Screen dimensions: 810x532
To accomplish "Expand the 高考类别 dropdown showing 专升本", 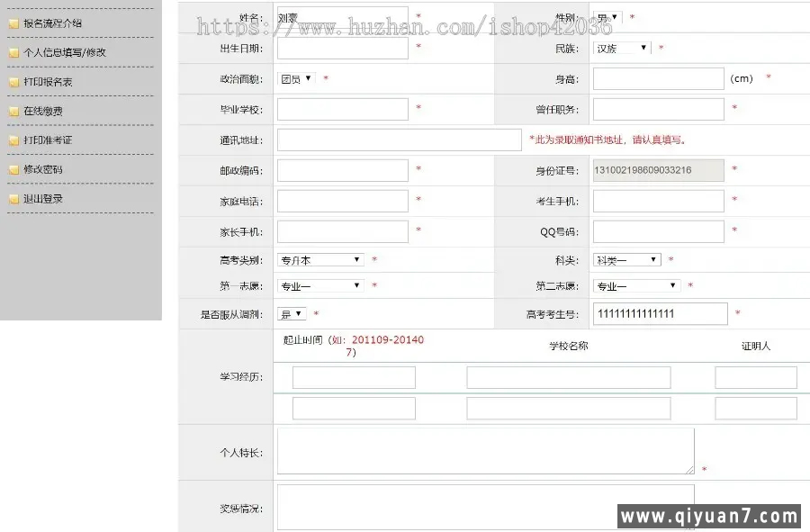I will point(320,260).
